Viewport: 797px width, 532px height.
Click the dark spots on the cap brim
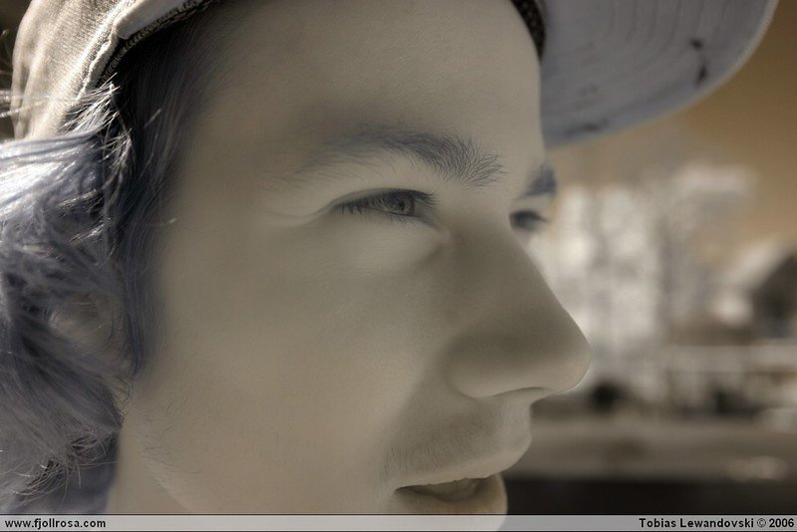point(699,60)
